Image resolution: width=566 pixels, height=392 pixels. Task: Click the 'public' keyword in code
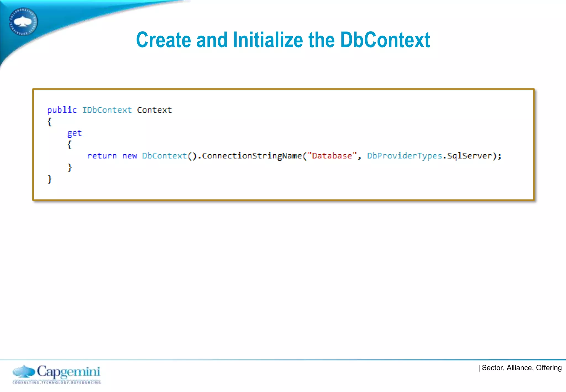[62, 110]
